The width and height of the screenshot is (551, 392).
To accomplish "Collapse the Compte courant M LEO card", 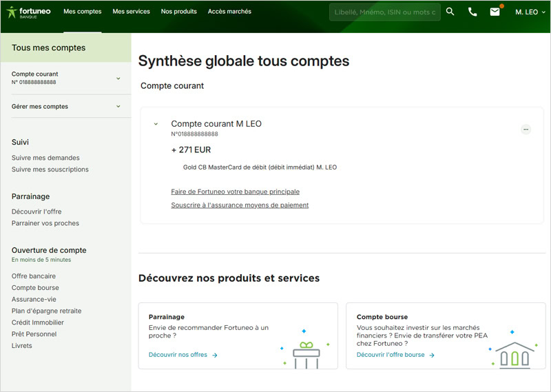I will point(156,124).
